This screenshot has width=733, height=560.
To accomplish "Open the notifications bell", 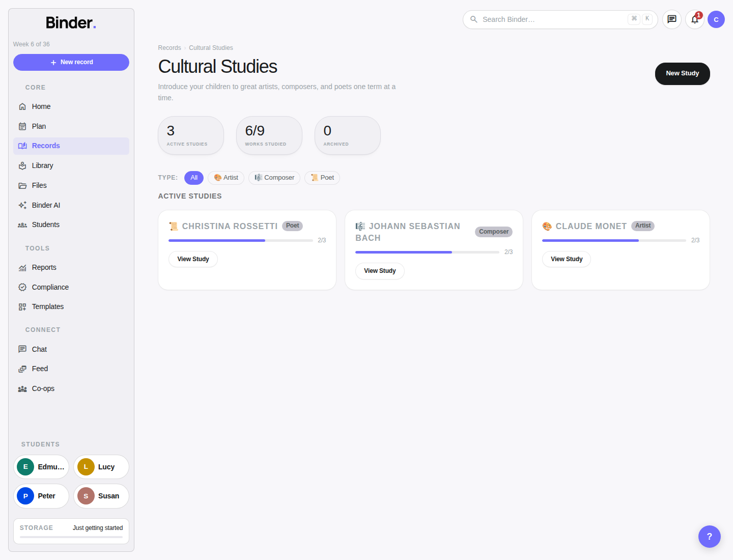I will (x=695, y=19).
